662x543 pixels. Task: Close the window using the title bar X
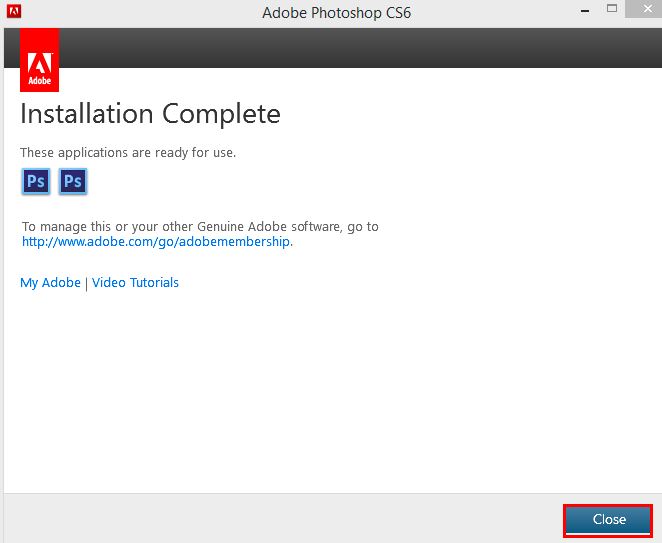pos(647,9)
